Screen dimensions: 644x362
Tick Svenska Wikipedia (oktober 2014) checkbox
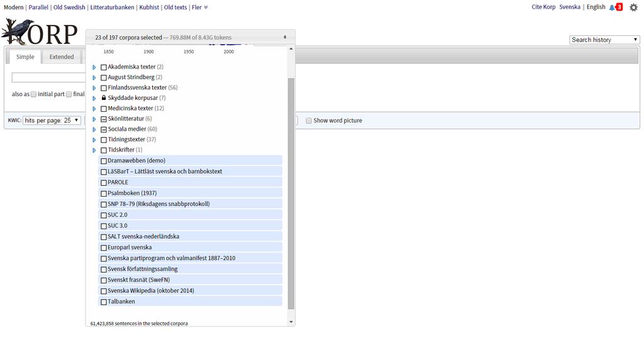tap(104, 292)
